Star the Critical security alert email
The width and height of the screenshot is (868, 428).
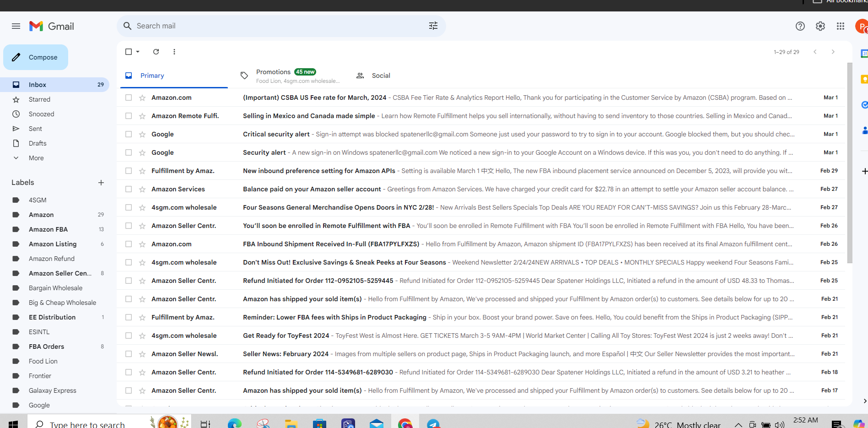click(x=142, y=134)
